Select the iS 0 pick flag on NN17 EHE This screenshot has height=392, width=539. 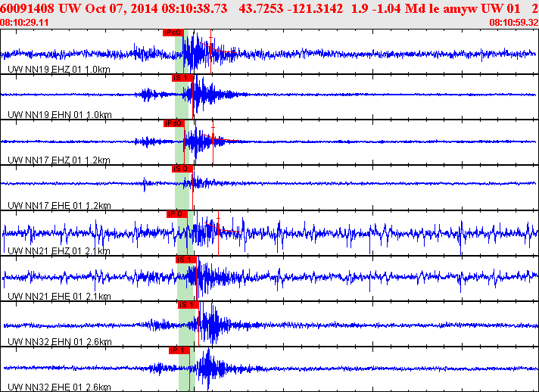[182, 169]
